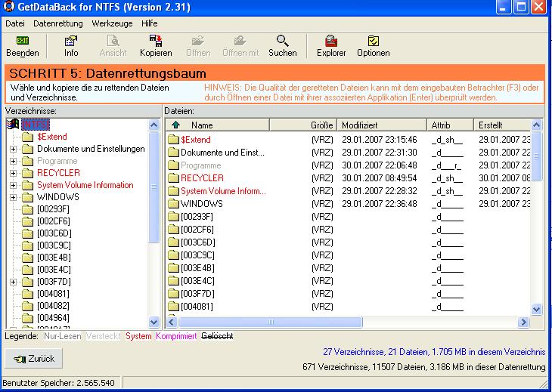Sort files by Modifiziert column header
Image resolution: width=552 pixels, height=392 pixels.
coord(382,125)
